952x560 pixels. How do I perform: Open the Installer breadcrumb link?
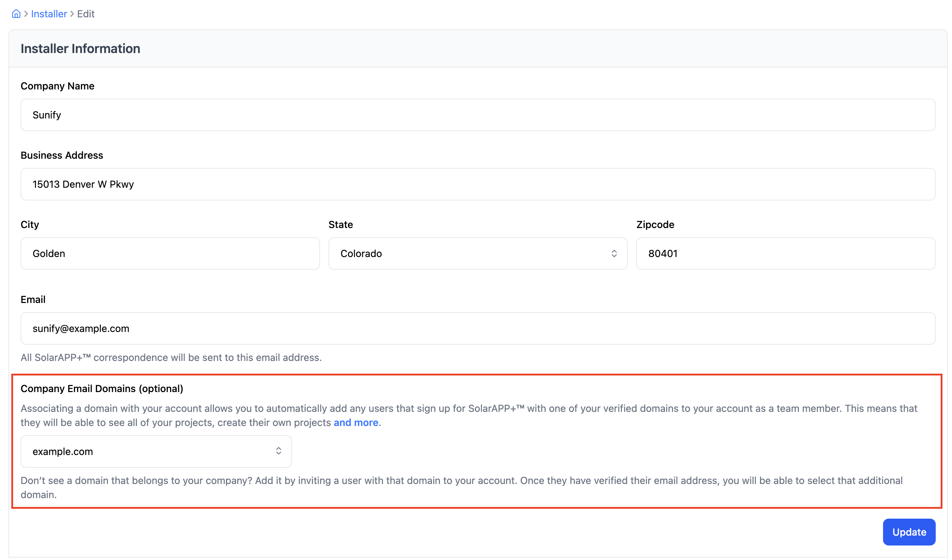(x=49, y=14)
